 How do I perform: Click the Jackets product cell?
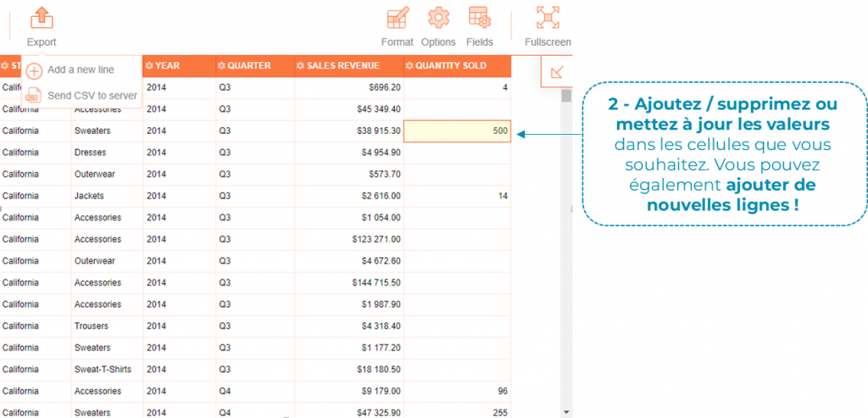pyautogui.click(x=107, y=196)
